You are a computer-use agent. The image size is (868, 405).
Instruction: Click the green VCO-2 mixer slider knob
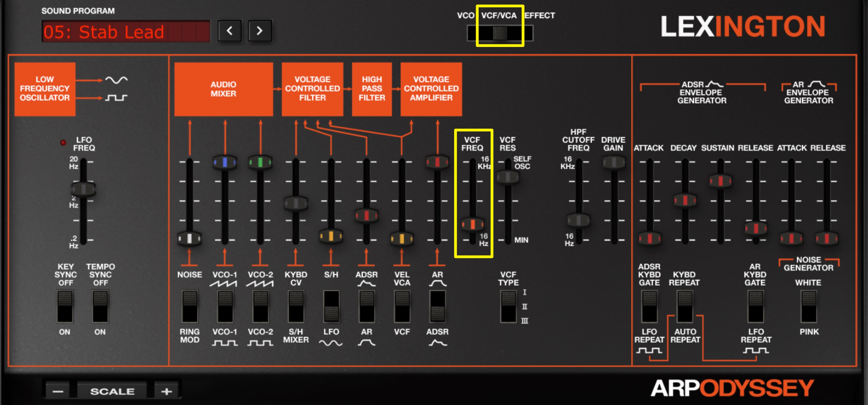point(260,162)
